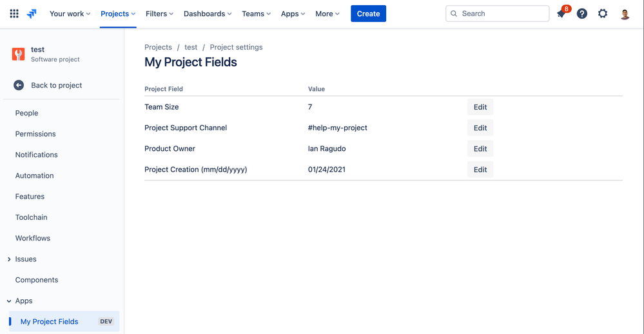Click the Team Size label
The image size is (644, 334).
[x=161, y=107]
